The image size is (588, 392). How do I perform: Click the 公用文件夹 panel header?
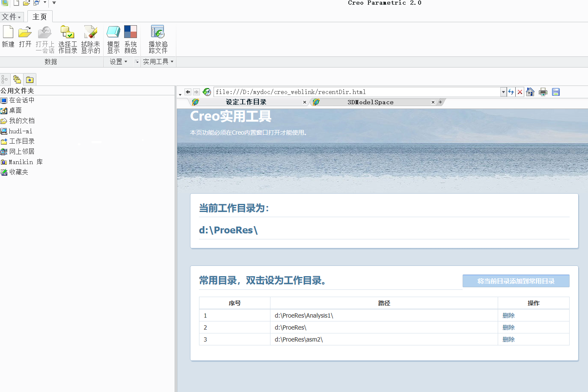[17, 91]
